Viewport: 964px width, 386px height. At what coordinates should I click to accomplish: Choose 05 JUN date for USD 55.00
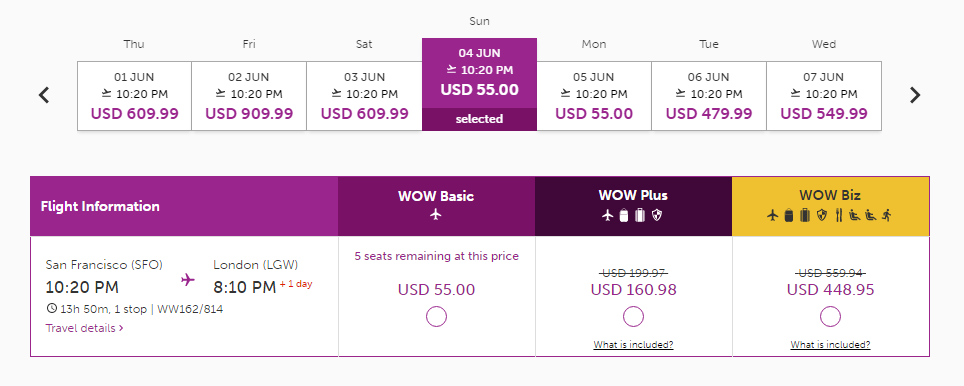594,96
